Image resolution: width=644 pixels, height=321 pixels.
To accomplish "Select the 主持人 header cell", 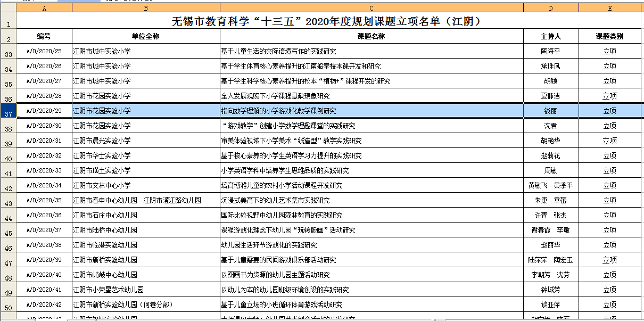I will (551, 37).
